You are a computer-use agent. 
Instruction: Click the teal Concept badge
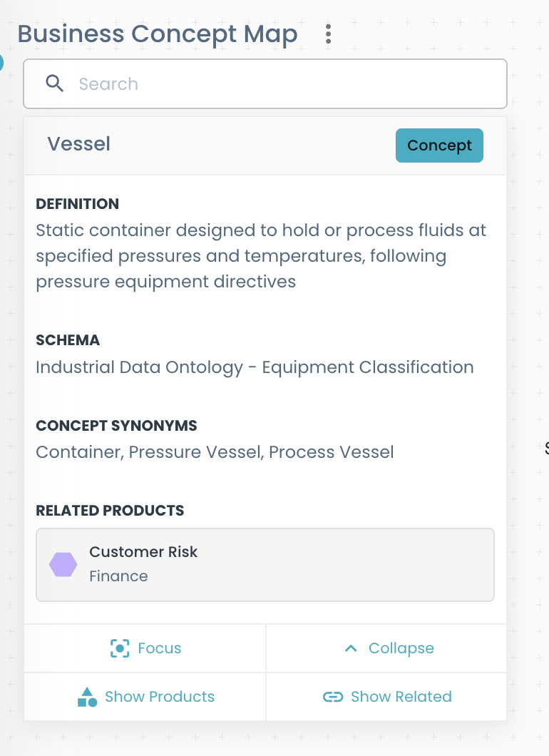pyautogui.click(x=439, y=145)
